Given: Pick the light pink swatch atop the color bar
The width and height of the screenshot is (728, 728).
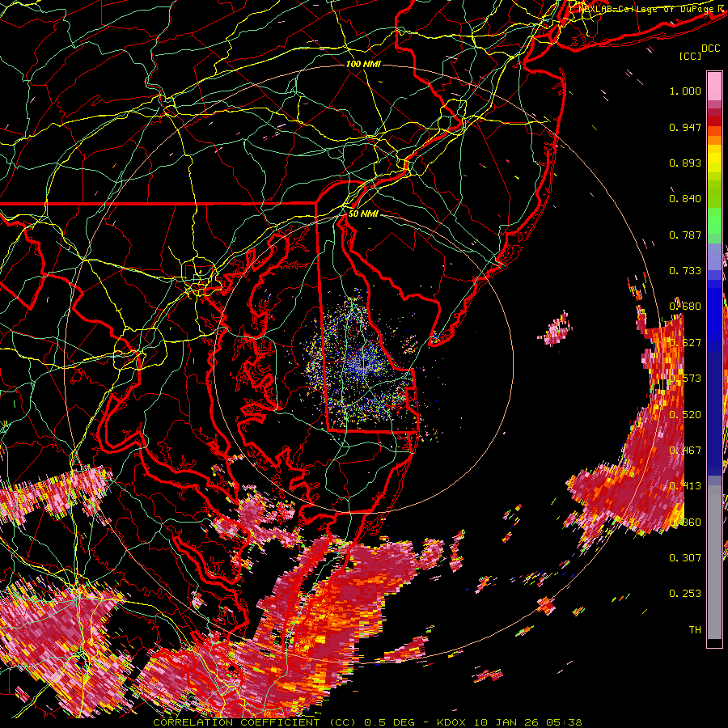Looking at the screenshot, I should coord(714,86).
